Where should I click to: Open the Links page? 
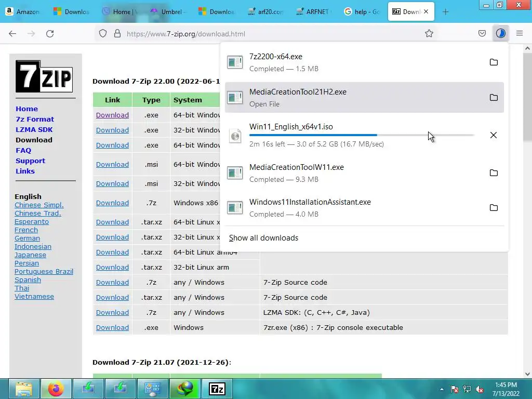25,171
